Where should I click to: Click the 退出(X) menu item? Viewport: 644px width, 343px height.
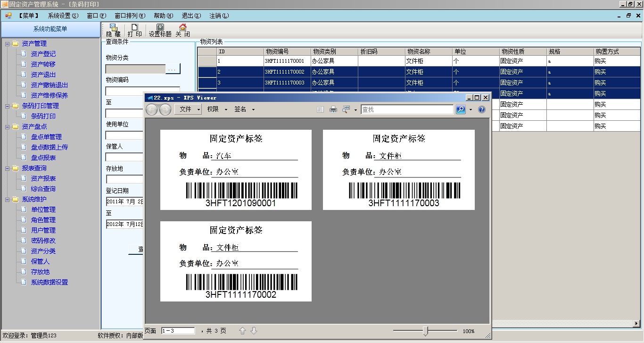coord(191,16)
